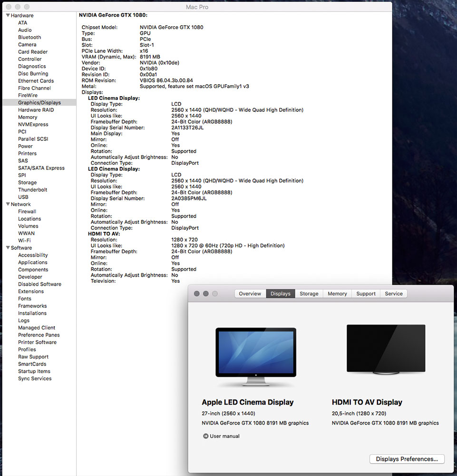The image size is (457, 476).
Task: Switch to the Overview tab
Action: [x=250, y=294]
